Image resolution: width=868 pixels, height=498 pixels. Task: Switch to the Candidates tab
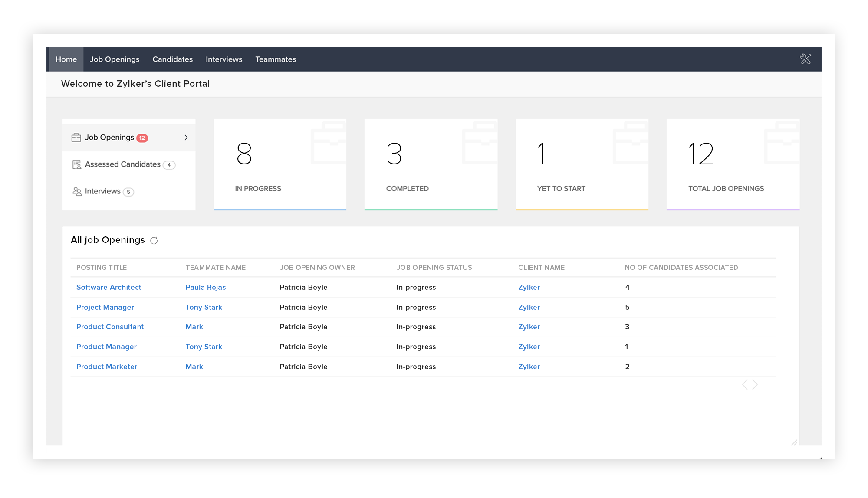[x=172, y=59]
